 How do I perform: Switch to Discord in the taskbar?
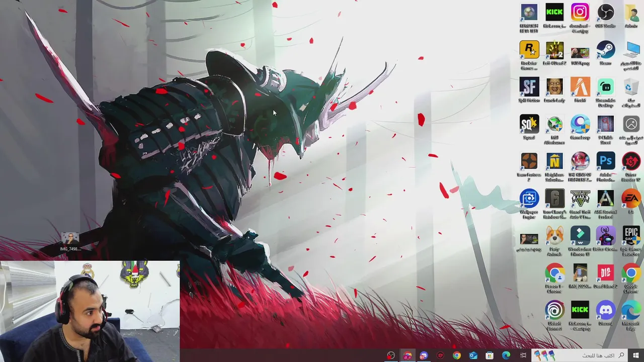[x=424, y=355]
